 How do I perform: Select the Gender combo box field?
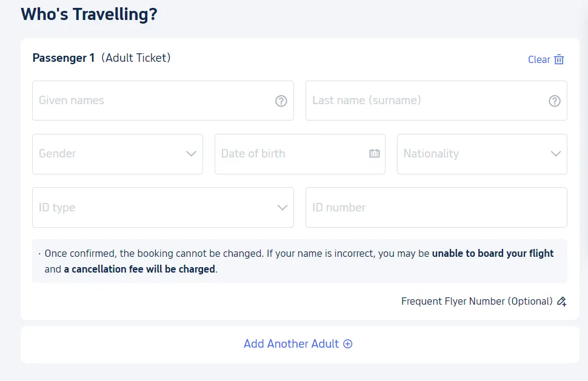pos(118,154)
